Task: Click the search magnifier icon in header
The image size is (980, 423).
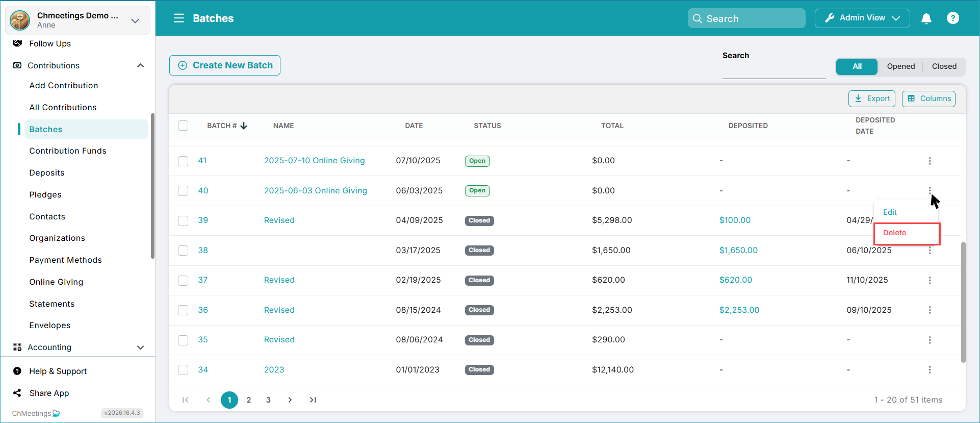Action: click(698, 18)
